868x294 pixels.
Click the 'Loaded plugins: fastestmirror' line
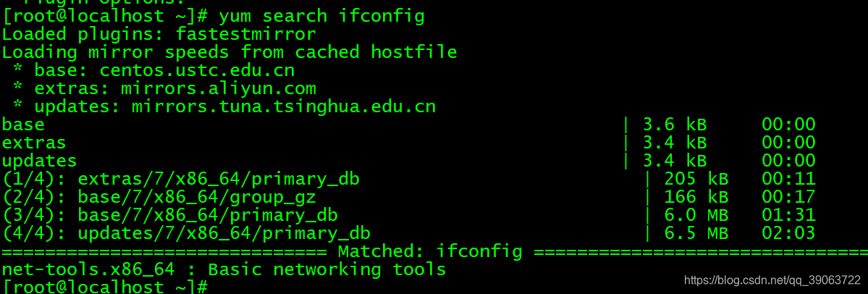point(159,34)
